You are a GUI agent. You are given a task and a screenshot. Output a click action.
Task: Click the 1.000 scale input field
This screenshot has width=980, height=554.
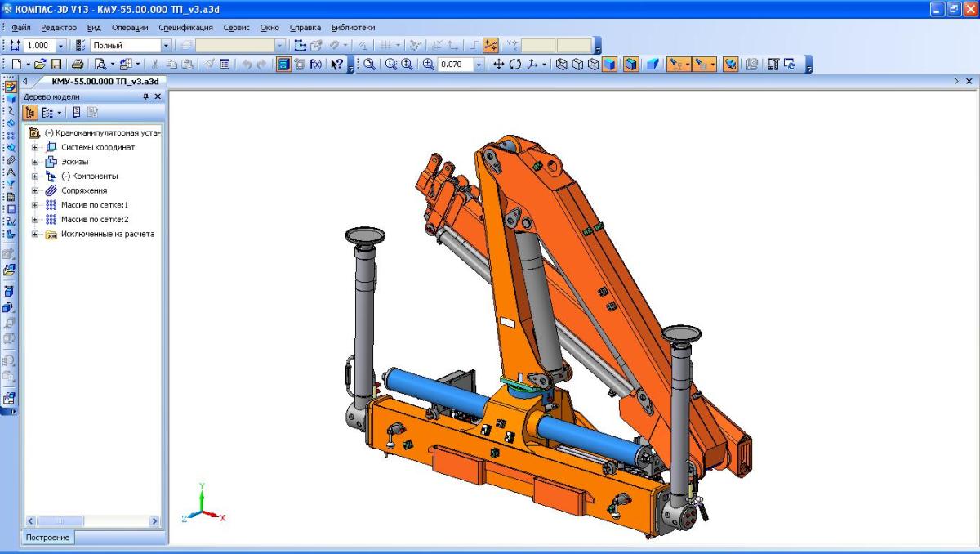38,46
